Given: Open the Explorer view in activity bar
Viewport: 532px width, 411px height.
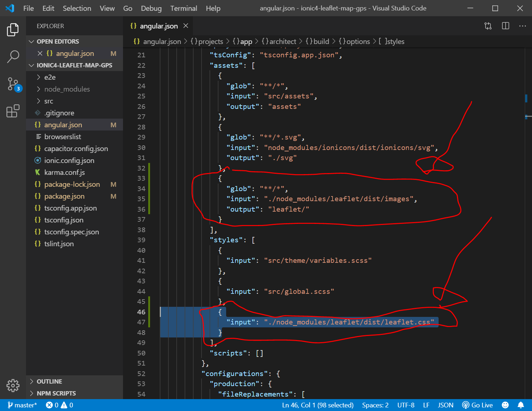Looking at the screenshot, I should pyautogui.click(x=13, y=30).
